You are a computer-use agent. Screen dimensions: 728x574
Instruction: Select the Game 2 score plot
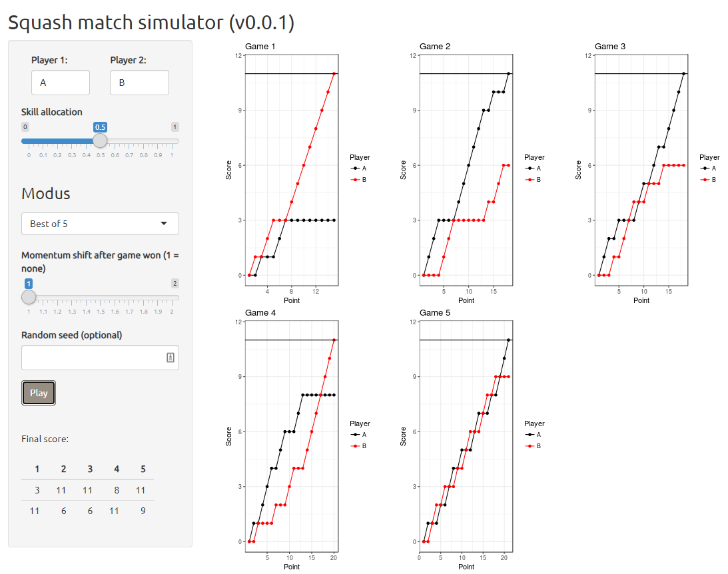click(466, 173)
